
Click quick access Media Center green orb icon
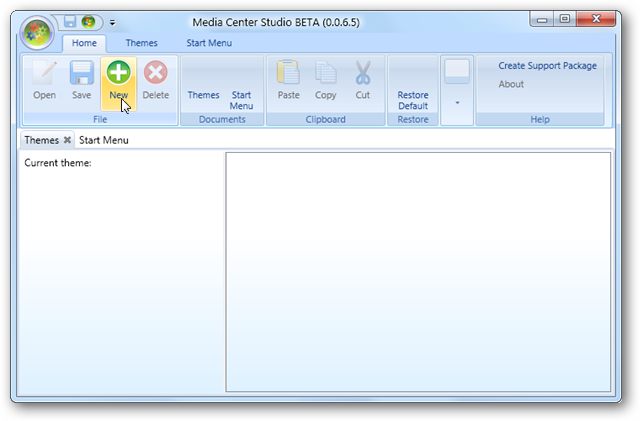click(88, 21)
